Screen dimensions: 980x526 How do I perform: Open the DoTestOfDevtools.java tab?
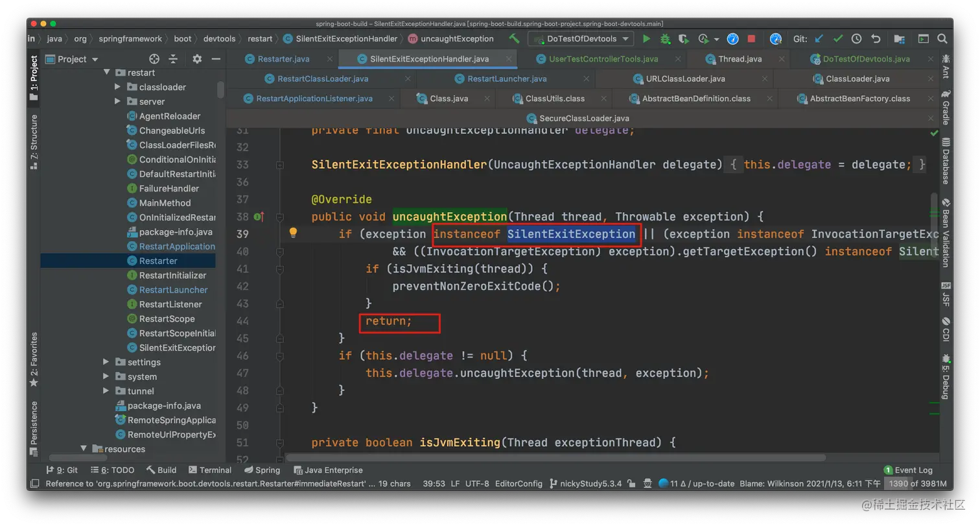point(866,59)
